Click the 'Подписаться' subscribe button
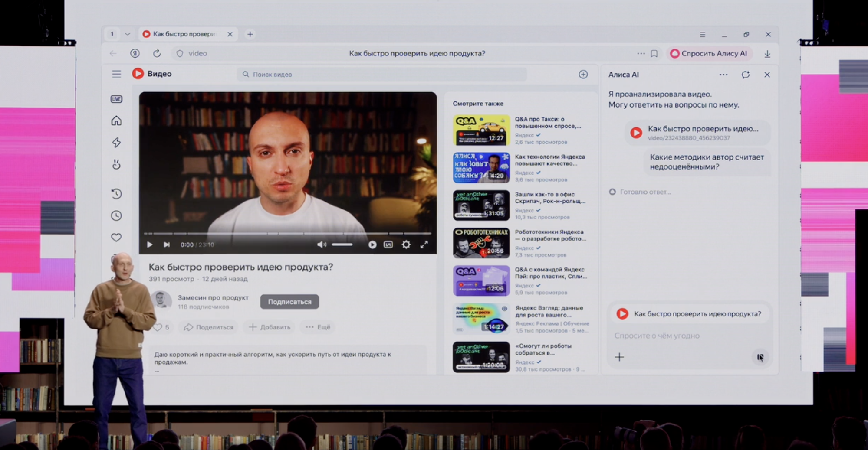 pyautogui.click(x=289, y=302)
